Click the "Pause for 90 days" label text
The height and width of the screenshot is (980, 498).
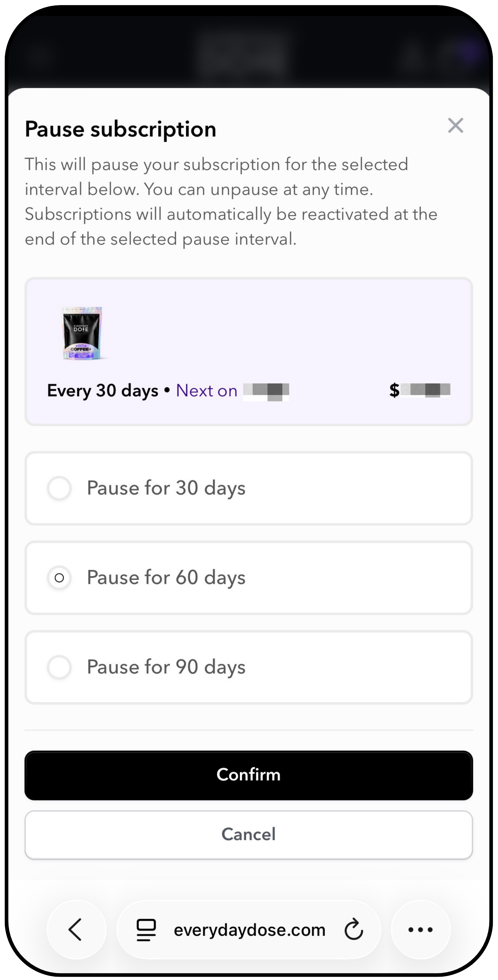coord(166,667)
